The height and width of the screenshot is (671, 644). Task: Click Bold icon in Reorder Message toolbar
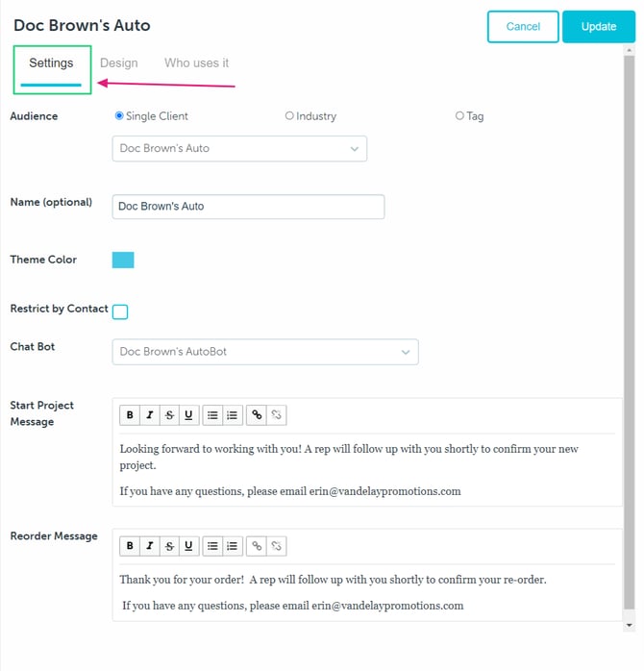tap(130, 546)
